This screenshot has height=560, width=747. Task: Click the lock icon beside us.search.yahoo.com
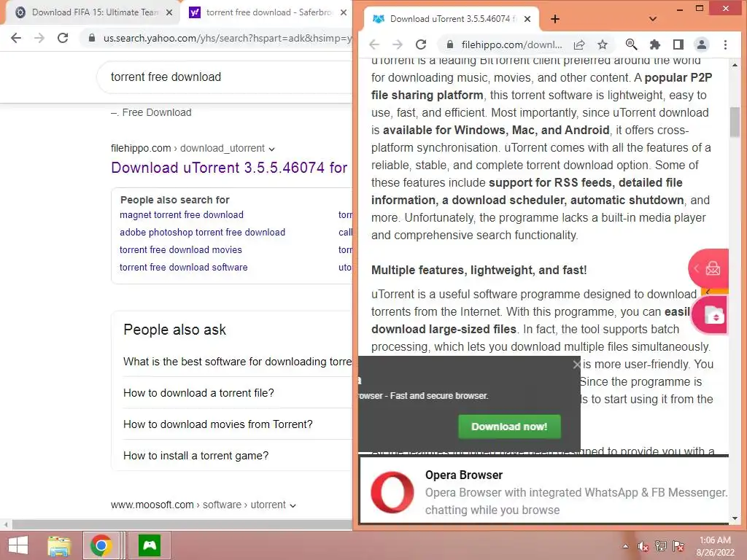pos(91,38)
